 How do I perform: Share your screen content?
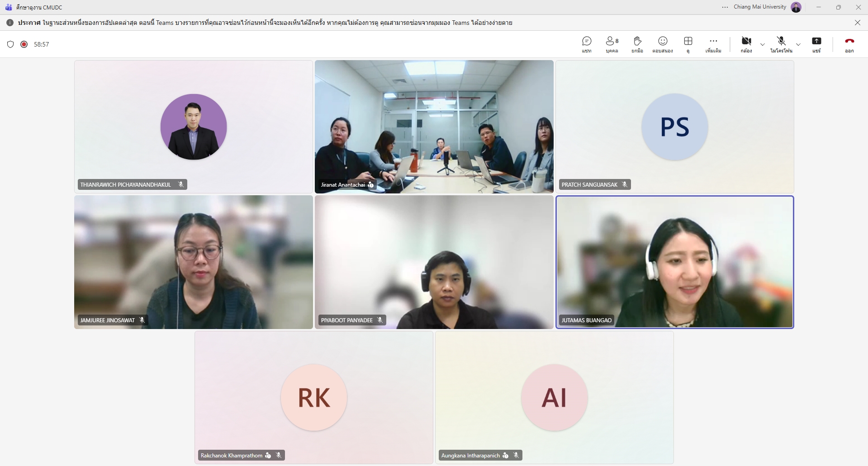[x=816, y=44]
